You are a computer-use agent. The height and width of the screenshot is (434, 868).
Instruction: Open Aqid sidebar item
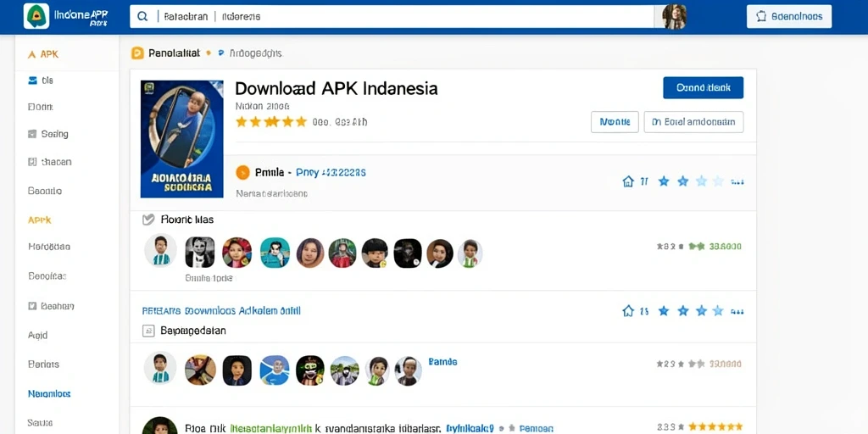[x=37, y=335]
